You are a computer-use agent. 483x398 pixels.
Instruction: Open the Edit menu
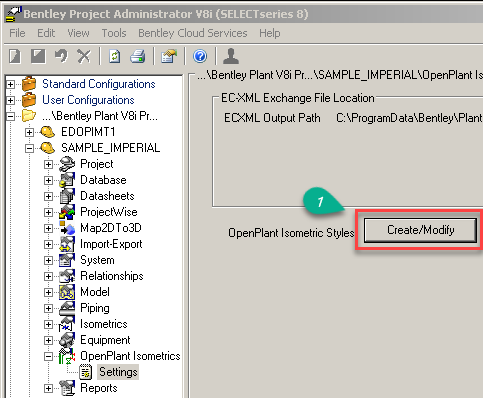click(46, 33)
